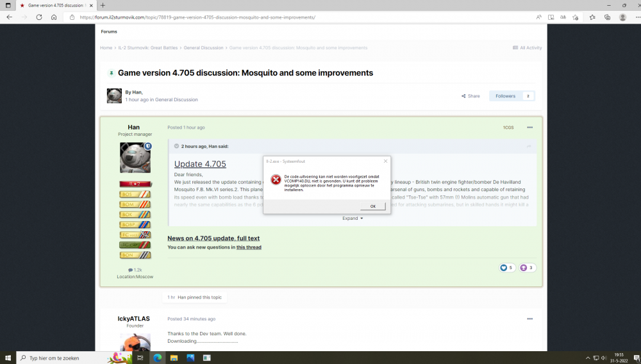The width and height of the screenshot is (641, 364).
Task: Show hidden system tray icons
Action: [588, 358]
